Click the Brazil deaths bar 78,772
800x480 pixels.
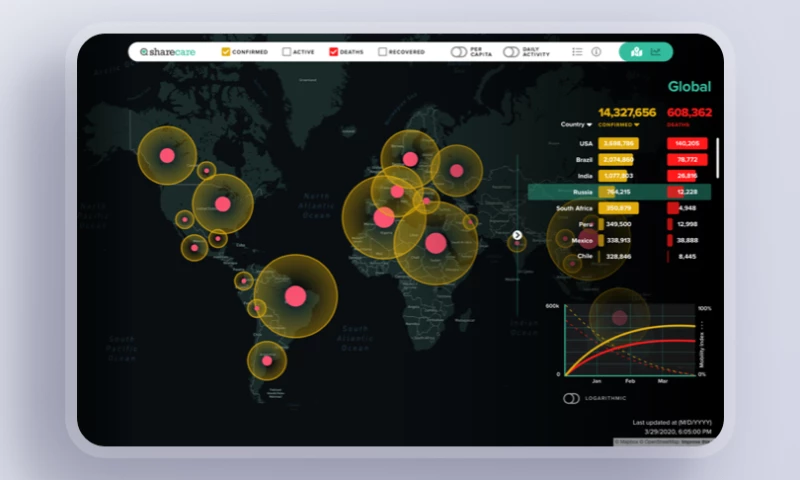[687, 160]
